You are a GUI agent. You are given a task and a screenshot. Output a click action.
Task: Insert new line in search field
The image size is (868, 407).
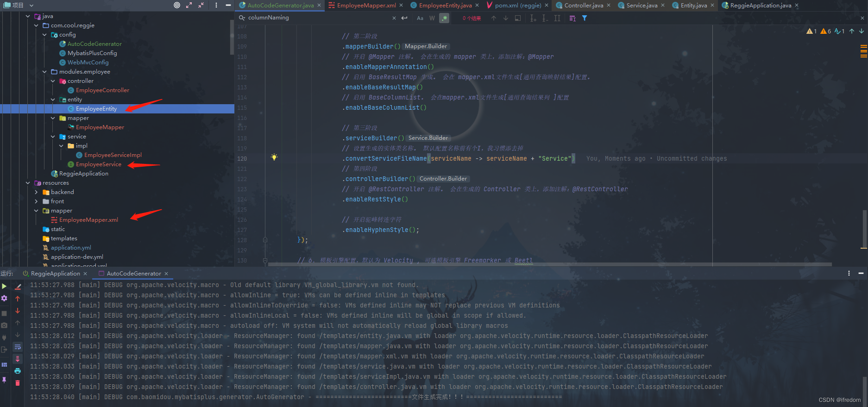click(404, 18)
